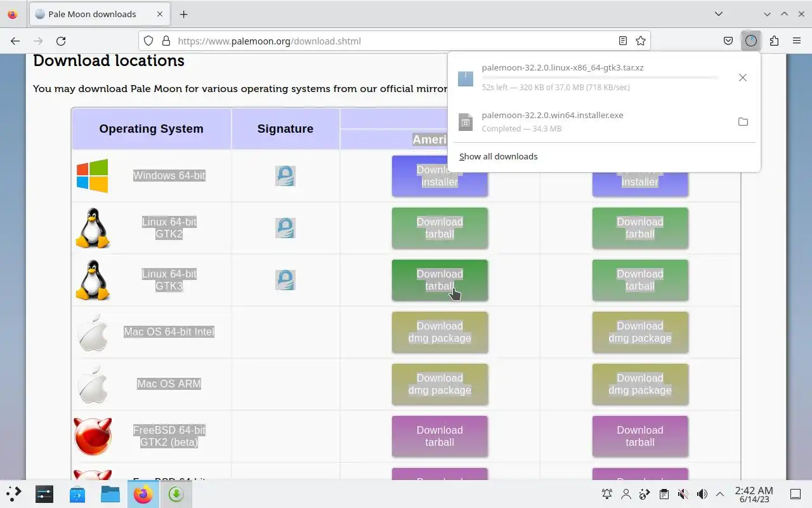Click the FreeBSD 64-bit GTK2 (beta) label
The height and width of the screenshot is (508, 812).
[169, 436]
